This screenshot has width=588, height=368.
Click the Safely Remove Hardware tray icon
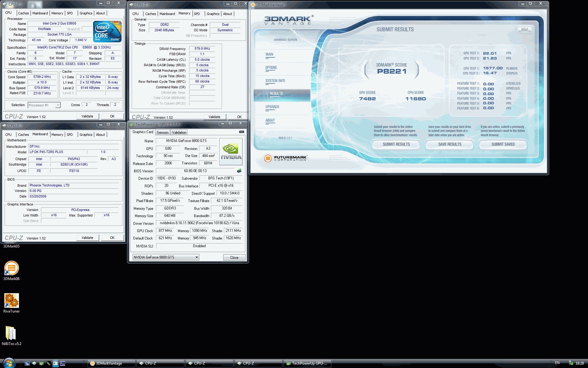tap(571, 363)
